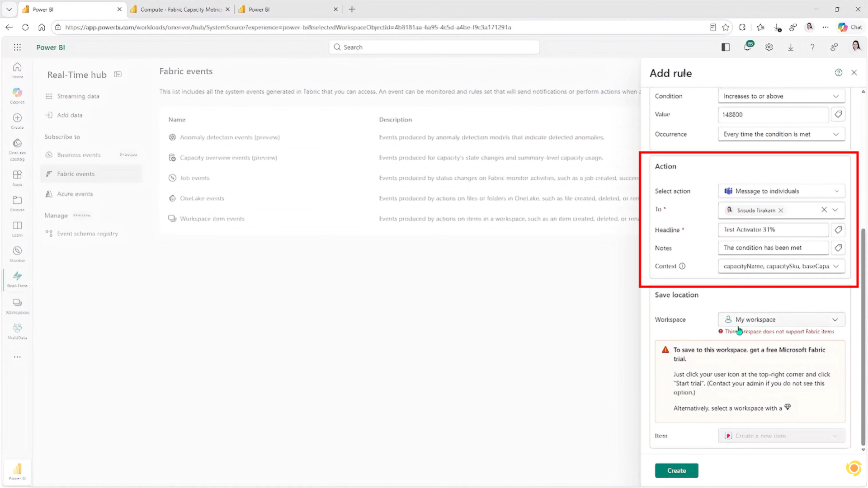Click the download icon in header
Viewport: 868px width, 488px height.
click(791, 47)
